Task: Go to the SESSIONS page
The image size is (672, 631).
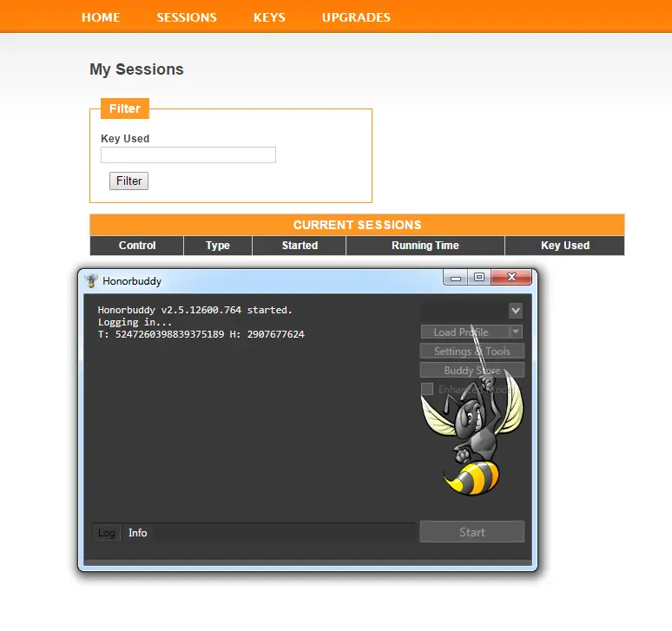Action: [187, 17]
